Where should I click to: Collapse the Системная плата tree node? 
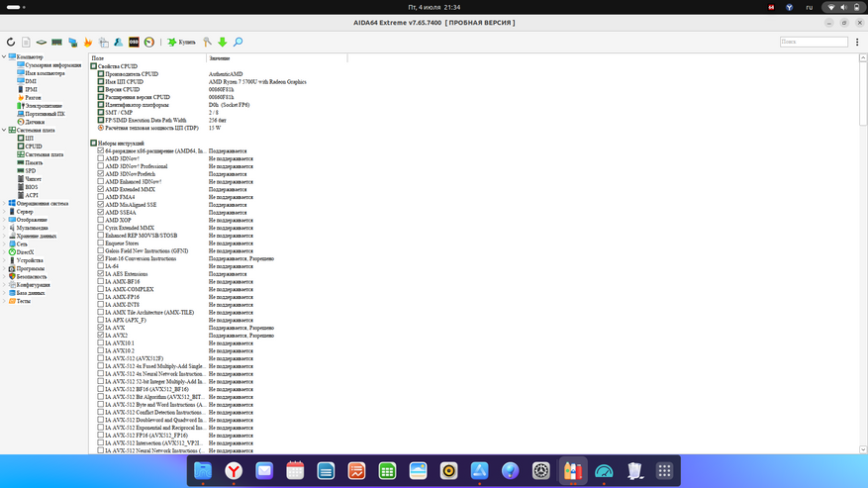click(x=4, y=131)
